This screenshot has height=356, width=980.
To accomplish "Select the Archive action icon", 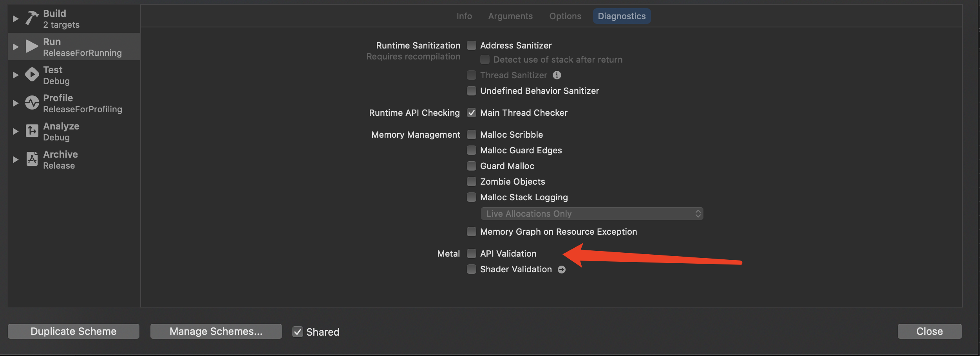I will pyautogui.click(x=32, y=159).
